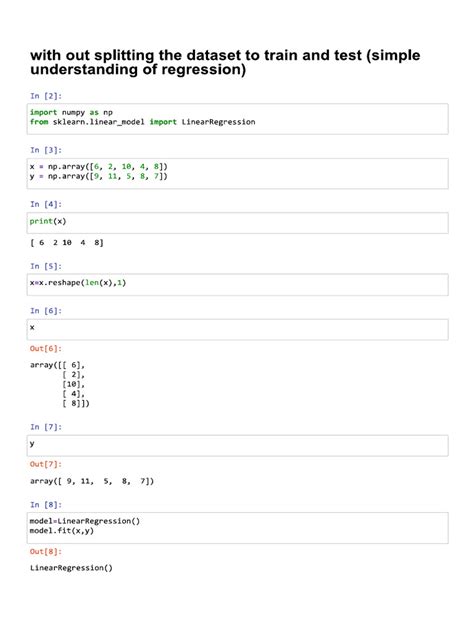Viewport: 474px width, 632px height.
Task: Click the x.reshape(len(x),1) code cell
Action: pyautogui.click(x=237, y=285)
